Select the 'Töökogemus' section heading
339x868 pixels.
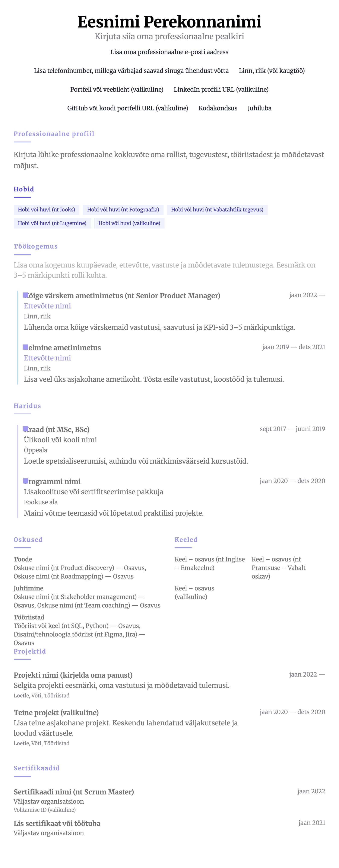35,246
